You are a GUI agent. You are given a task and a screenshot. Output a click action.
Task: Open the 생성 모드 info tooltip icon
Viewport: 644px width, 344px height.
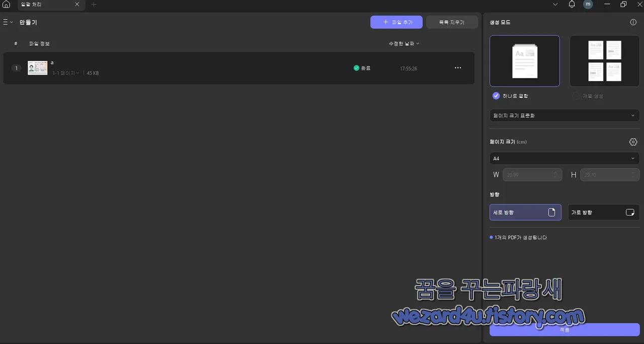tap(633, 22)
